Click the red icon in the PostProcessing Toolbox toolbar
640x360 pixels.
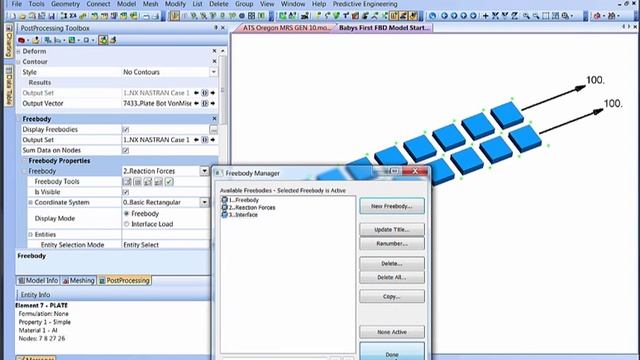pos(21,40)
